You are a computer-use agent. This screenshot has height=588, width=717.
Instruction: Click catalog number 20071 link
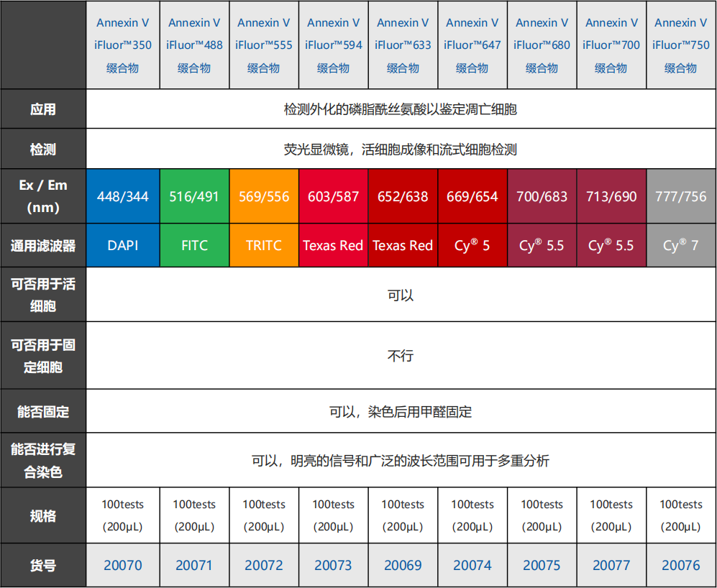[194, 566]
